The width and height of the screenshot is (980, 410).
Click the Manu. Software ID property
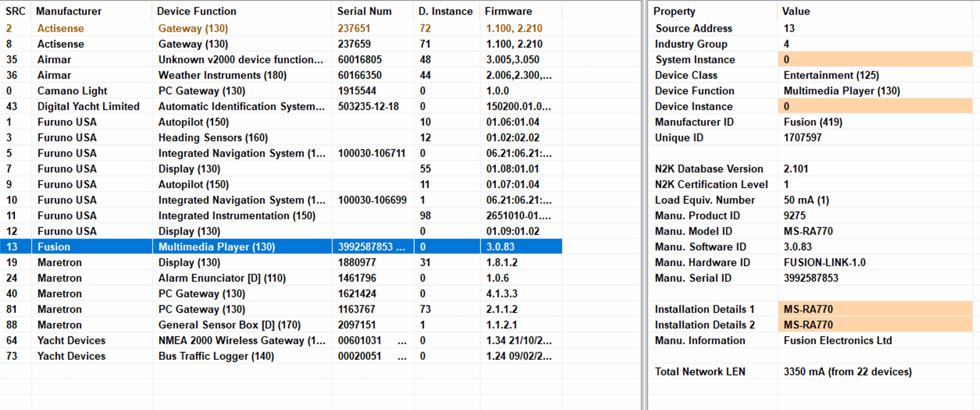(x=701, y=247)
